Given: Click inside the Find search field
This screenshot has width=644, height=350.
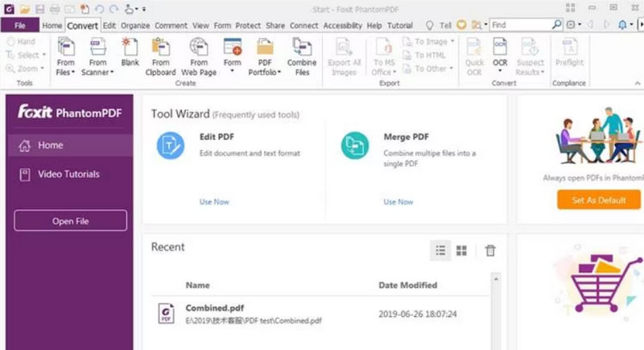Looking at the screenshot, I should point(521,25).
